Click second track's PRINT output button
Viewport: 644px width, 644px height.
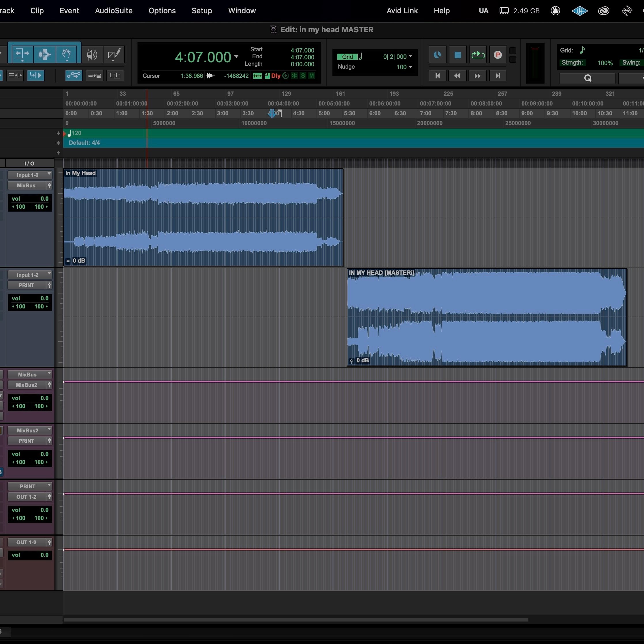(26, 285)
